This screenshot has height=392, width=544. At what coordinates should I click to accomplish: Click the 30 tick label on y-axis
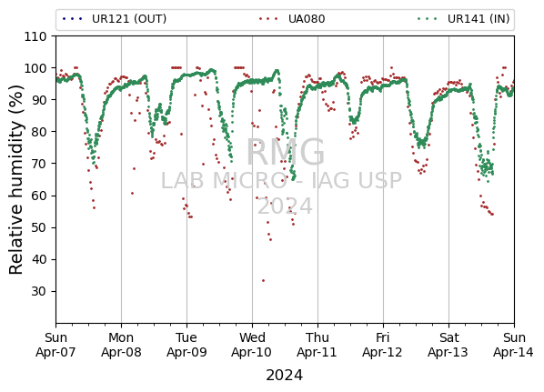tap(39, 291)
